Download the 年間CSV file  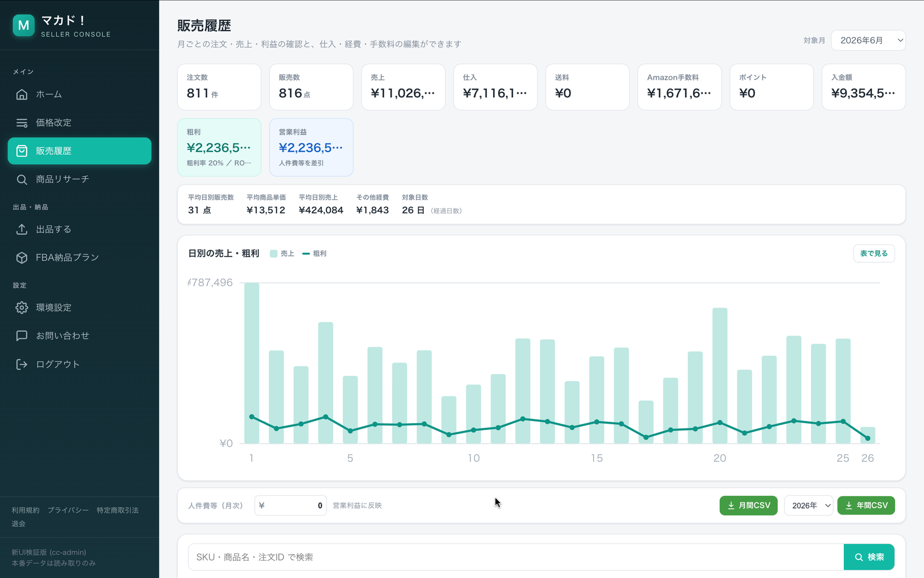click(866, 506)
